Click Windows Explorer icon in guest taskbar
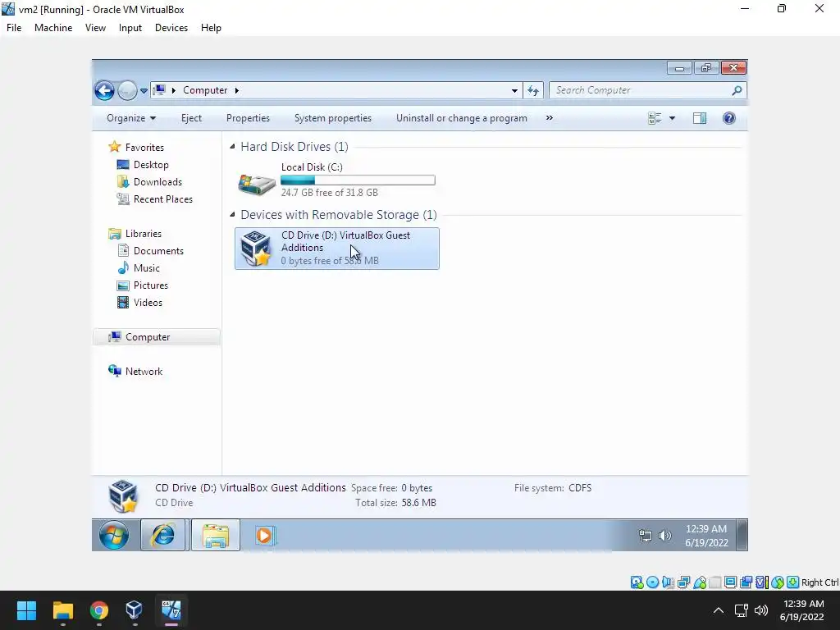The width and height of the screenshot is (840, 630). 216,535
